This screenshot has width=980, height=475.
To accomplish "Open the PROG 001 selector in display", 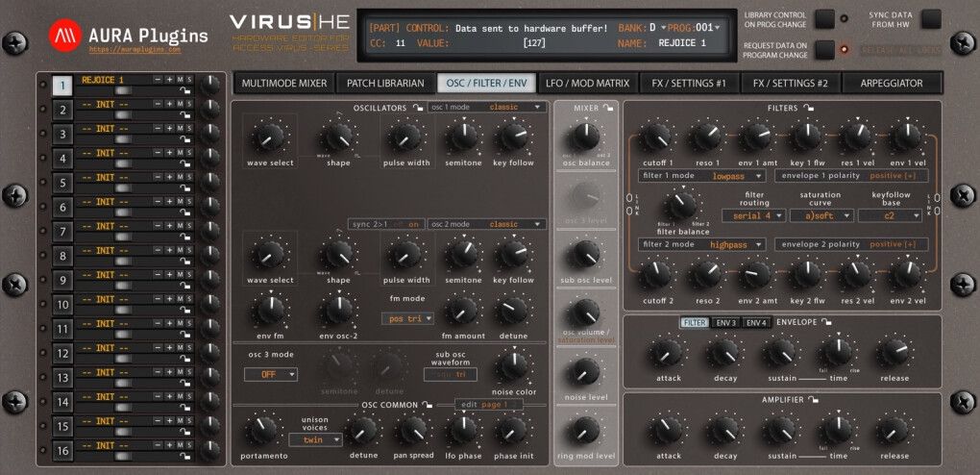I will tap(709, 28).
